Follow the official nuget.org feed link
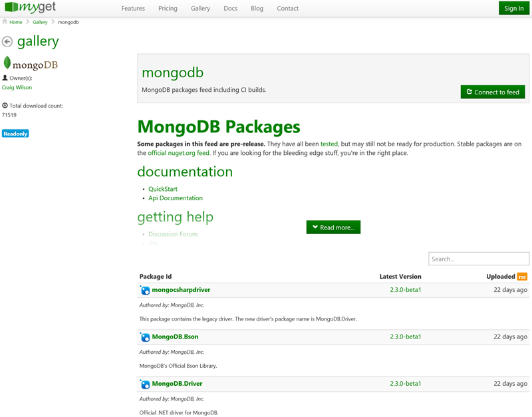The height and width of the screenshot is (417, 532). click(x=178, y=153)
